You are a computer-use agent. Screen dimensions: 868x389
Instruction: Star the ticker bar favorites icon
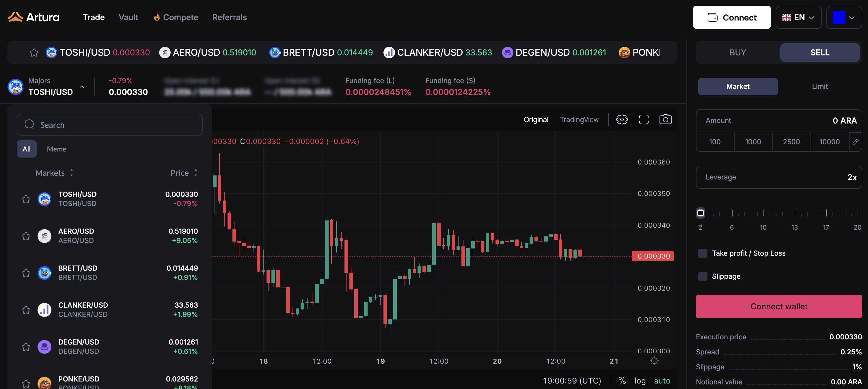tap(34, 53)
